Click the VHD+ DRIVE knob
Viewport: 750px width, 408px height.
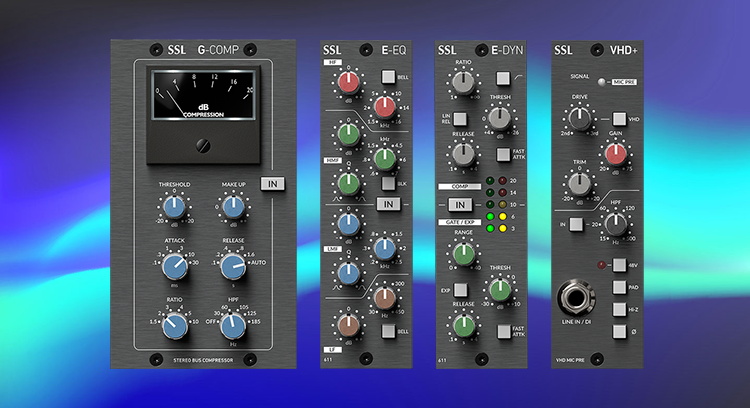[x=579, y=119]
